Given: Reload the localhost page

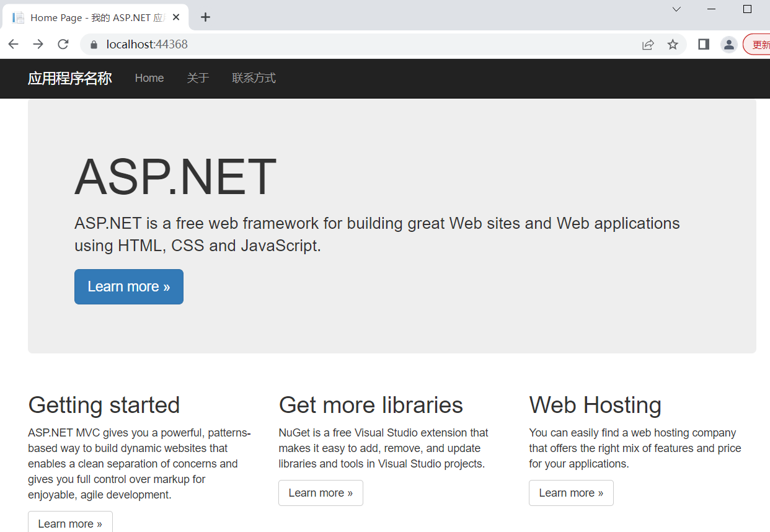Looking at the screenshot, I should [63, 44].
